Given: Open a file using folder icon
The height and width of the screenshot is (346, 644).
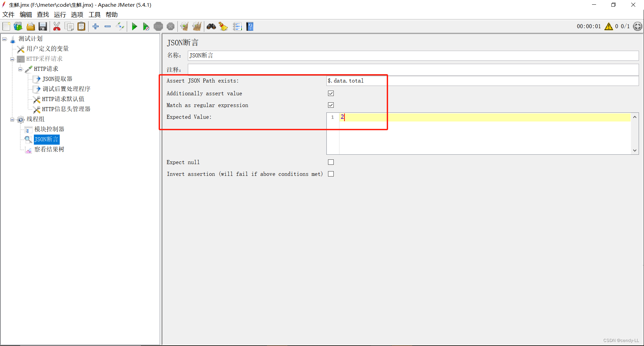Looking at the screenshot, I should (x=31, y=27).
